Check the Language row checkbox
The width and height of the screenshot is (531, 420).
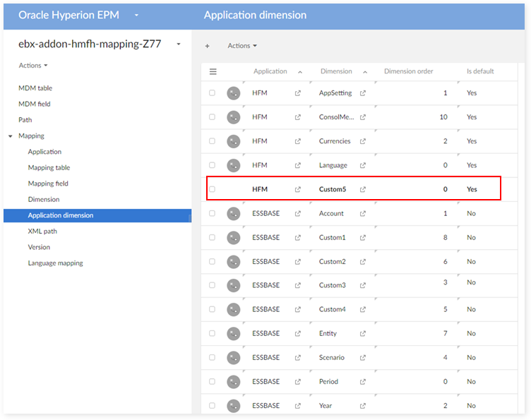[x=212, y=164]
